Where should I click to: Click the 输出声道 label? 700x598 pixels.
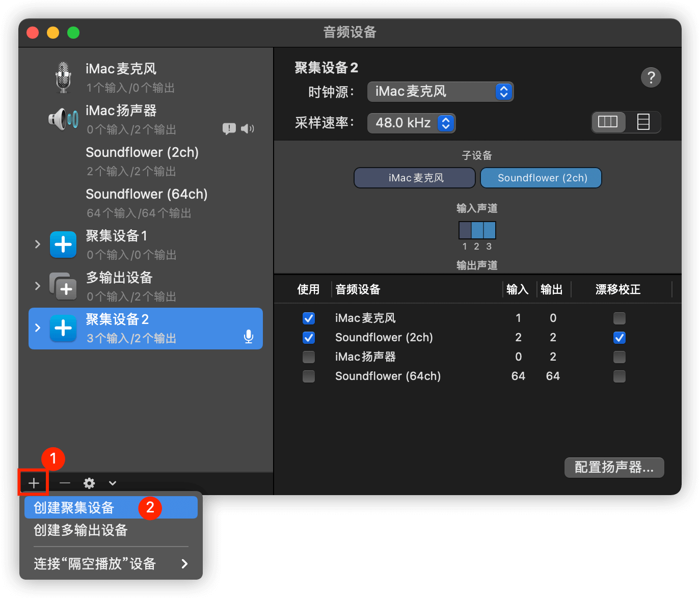[x=477, y=265]
